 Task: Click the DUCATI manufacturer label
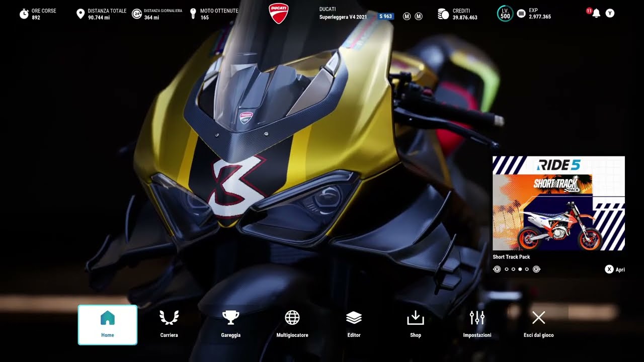(328, 10)
